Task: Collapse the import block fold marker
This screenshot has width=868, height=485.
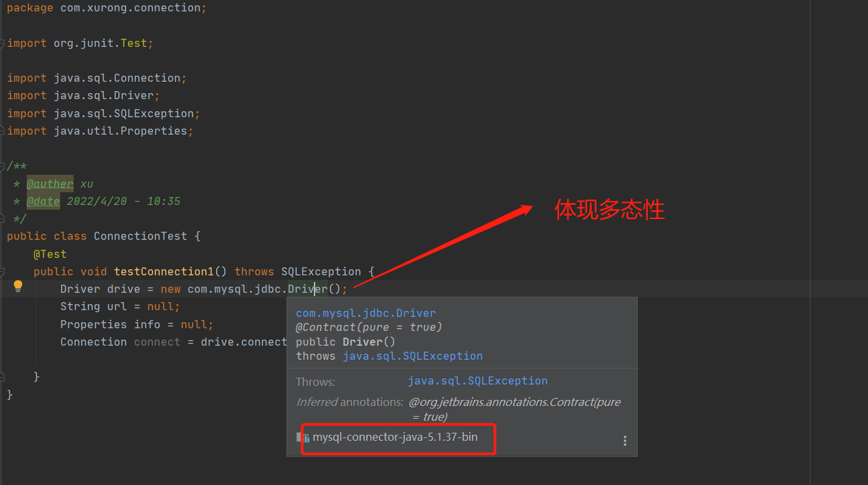Action: click(3, 43)
